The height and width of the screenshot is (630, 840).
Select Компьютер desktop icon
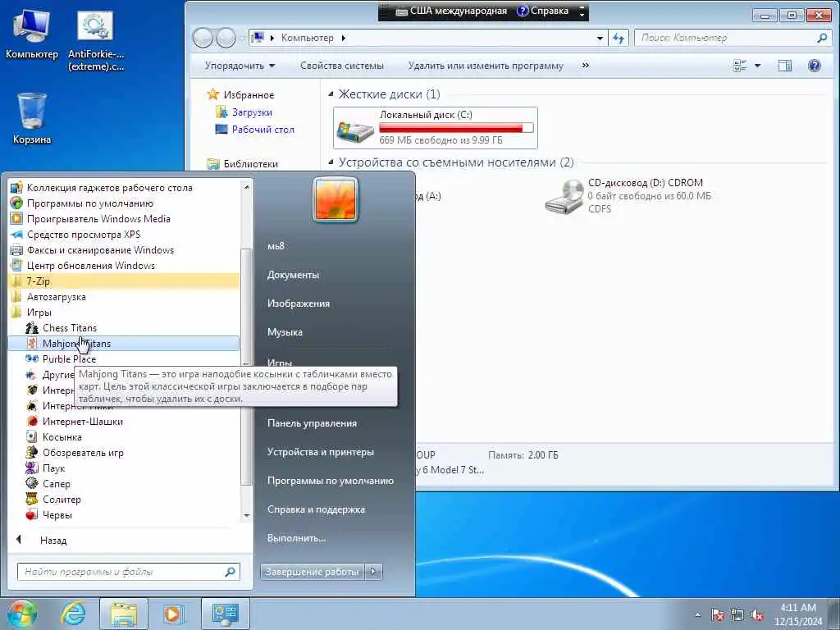pos(32,34)
